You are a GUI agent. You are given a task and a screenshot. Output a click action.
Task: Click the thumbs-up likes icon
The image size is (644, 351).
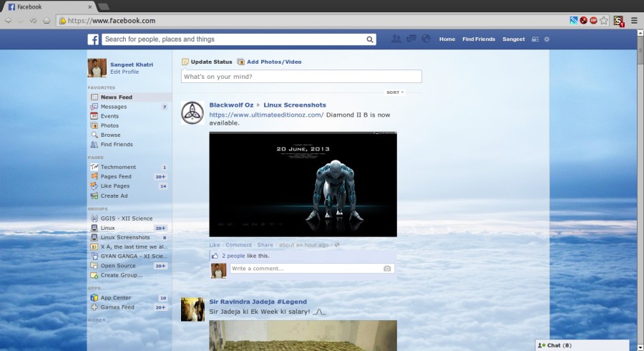tap(215, 256)
